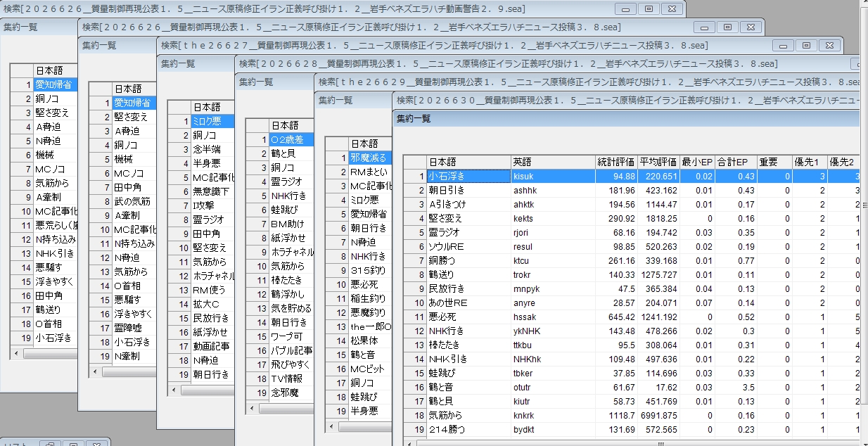The image size is (868, 446).
Task: Click the 6991.875 average value
Action: (x=658, y=415)
